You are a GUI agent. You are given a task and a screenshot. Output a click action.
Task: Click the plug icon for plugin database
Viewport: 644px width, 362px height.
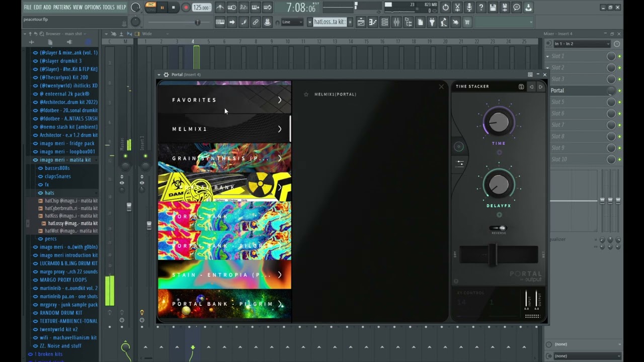tap(432, 22)
